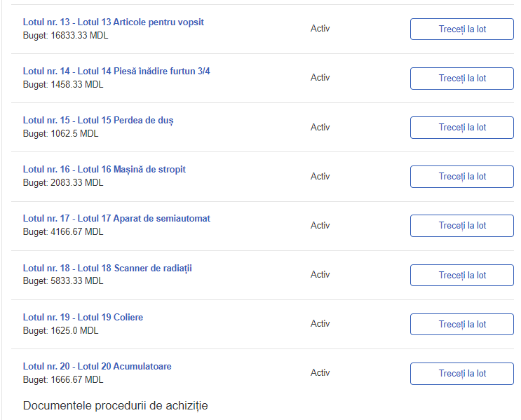This screenshot has width=521, height=420.
Task: Open Lotul nr. 16 Mașină de stropit link
Action: click(x=104, y=170)
